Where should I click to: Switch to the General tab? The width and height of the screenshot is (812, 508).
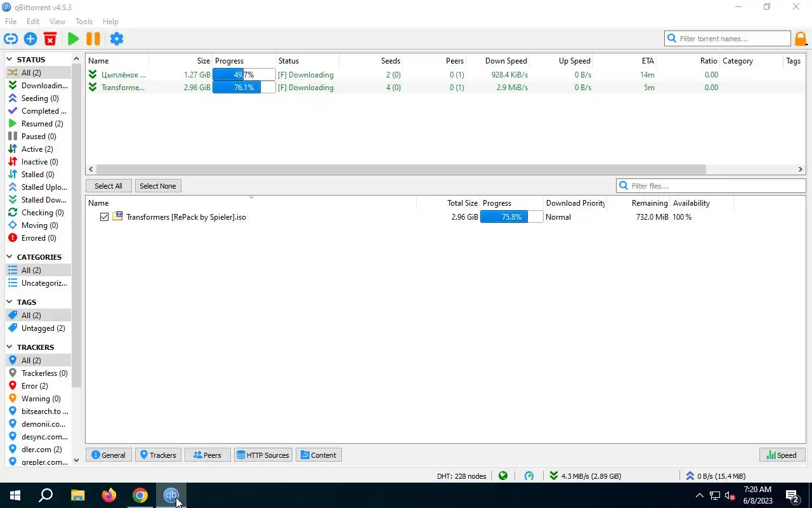point(108,455)
